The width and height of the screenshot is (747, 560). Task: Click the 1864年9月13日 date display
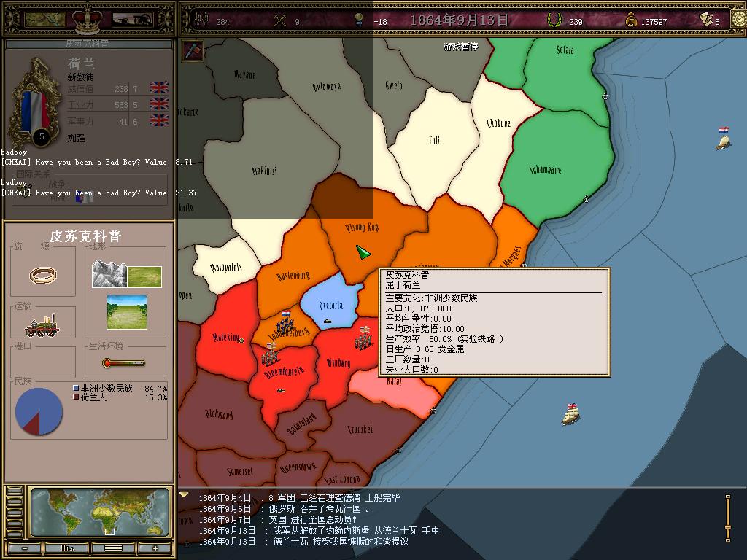click(459, 20)
